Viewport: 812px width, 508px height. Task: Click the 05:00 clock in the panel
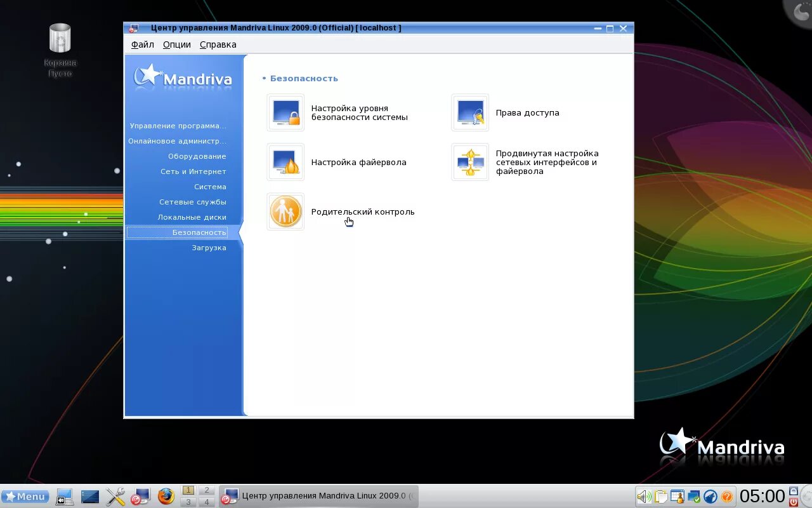[762, 496]
